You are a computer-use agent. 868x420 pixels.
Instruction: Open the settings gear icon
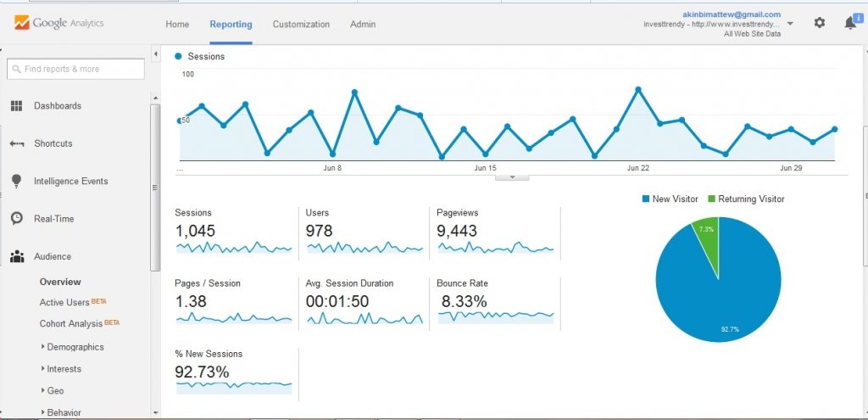point(820,23)
